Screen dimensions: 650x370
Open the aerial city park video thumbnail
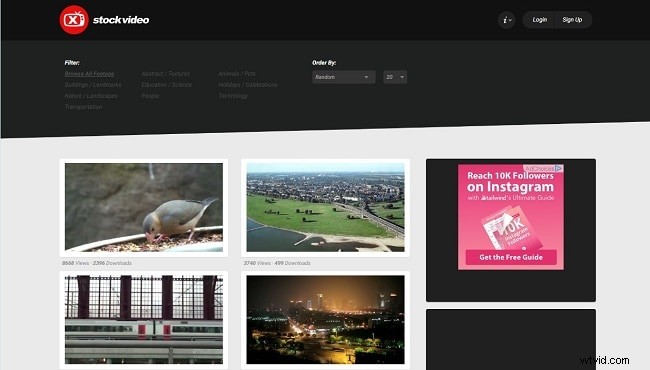(325, 208)
